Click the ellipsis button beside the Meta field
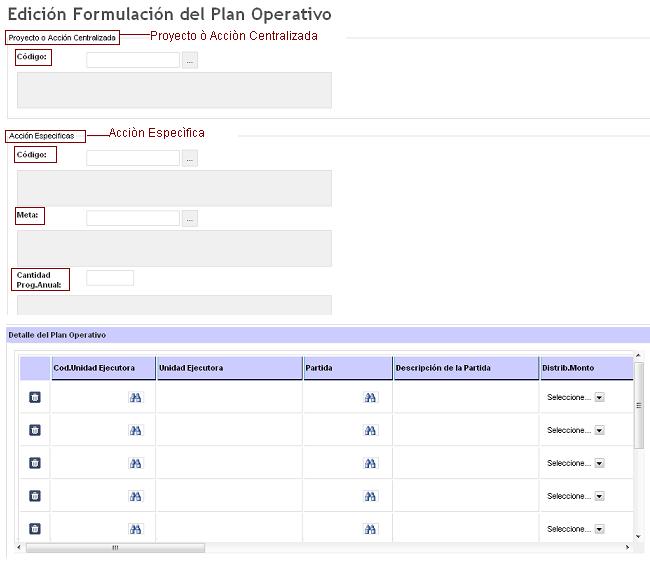Screen dimensions: 650x563 click(x=190, y=218)
